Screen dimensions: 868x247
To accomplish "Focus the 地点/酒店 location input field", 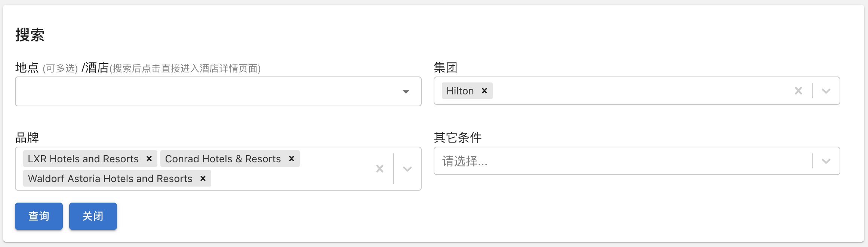I will click(206, 91).
